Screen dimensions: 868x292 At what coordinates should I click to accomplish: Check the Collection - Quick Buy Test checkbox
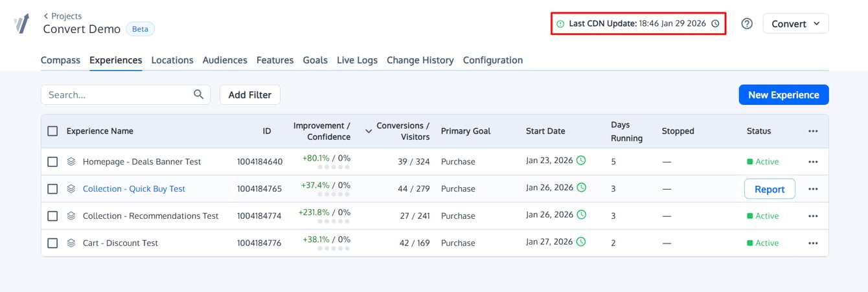pyautogui.click(x=52, y=189)
